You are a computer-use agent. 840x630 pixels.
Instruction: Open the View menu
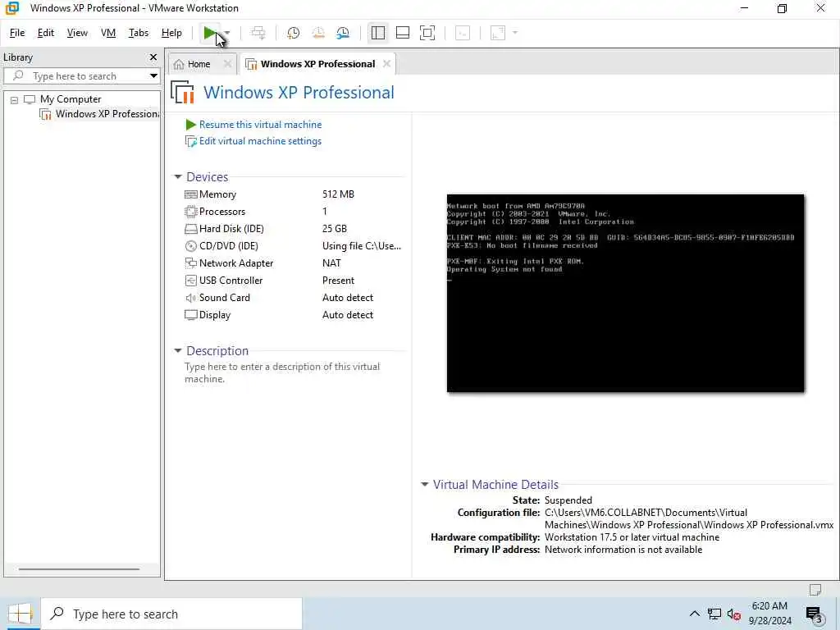coord(77,33)
